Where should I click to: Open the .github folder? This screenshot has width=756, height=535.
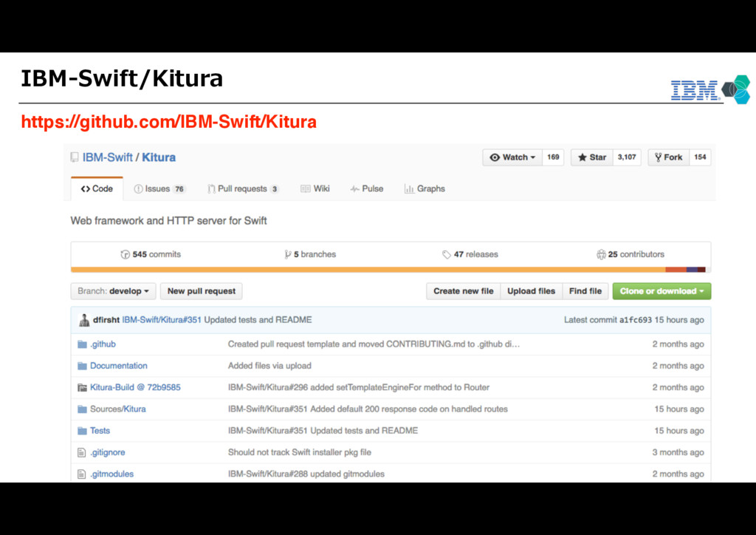pyautogui.click(x=103, y=344)
